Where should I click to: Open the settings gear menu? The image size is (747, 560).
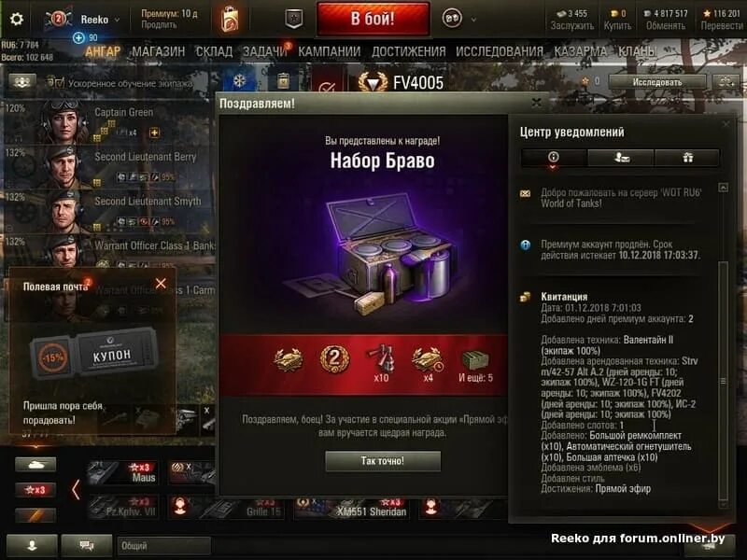[x=17, y=19]
